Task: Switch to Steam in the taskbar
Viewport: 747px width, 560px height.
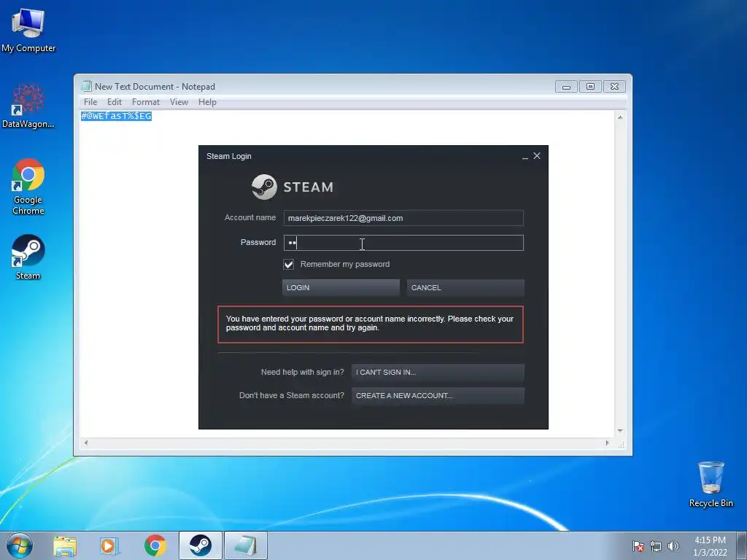Action: pos(201,545)
